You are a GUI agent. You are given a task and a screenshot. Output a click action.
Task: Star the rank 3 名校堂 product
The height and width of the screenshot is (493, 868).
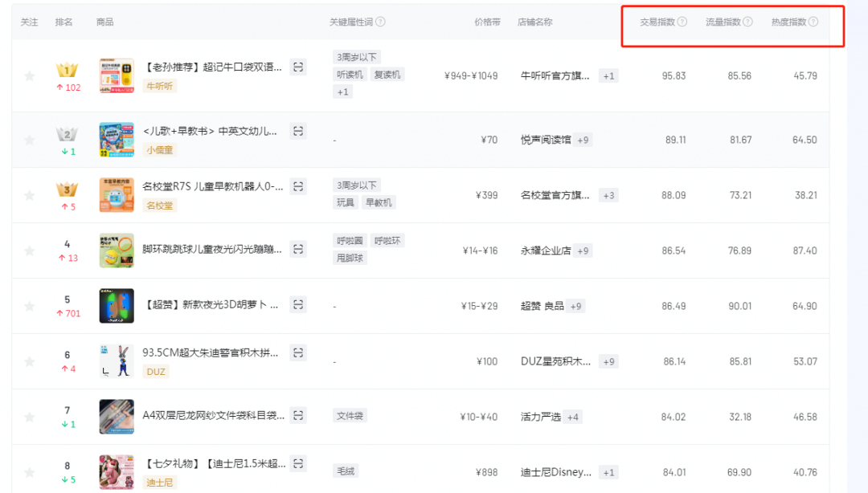point(30,195)
